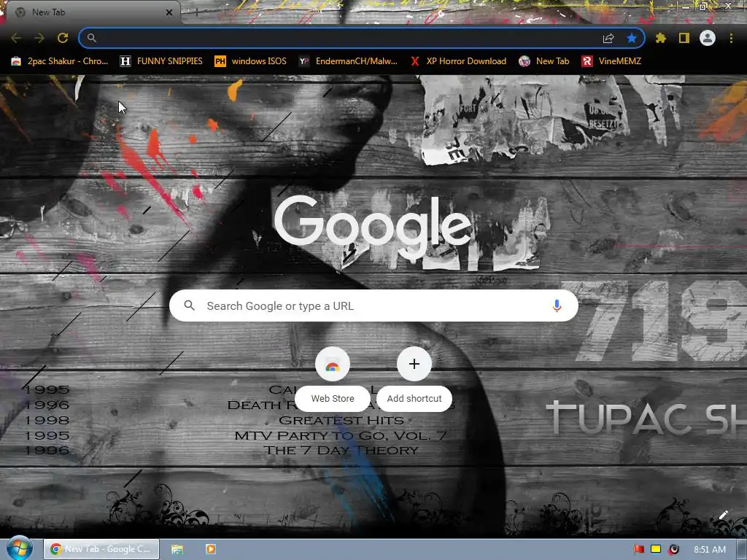Start voice search with microphone icon
747x560 pixels.
tap(557, 306)
